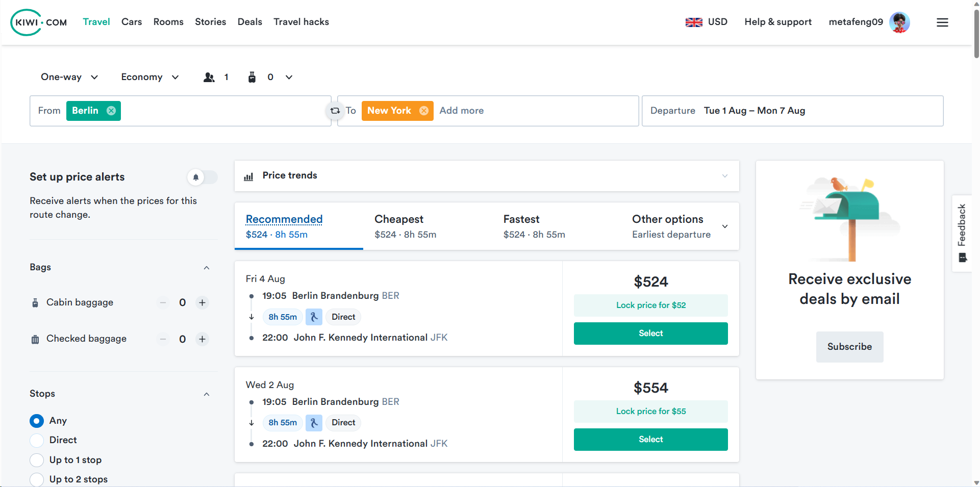This screenshot has width=980, height=487.
Task: Click the Direct badge on Wed 2 Aug flight
Action: [343, 423]
